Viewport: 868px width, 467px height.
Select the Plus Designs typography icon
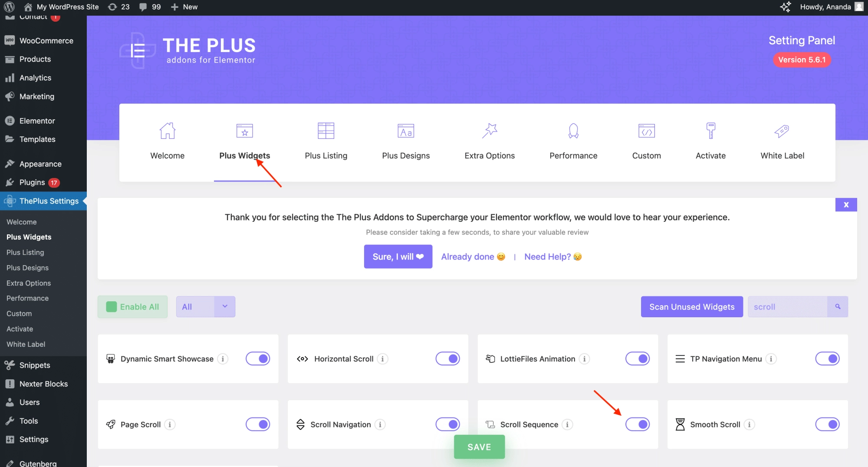[x=406, y=131]
